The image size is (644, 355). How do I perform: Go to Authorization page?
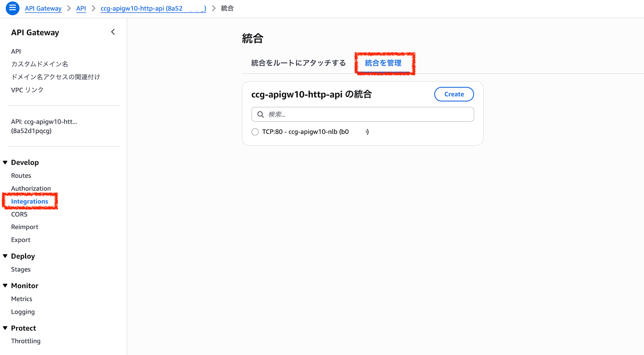click(x=31, y=189)
